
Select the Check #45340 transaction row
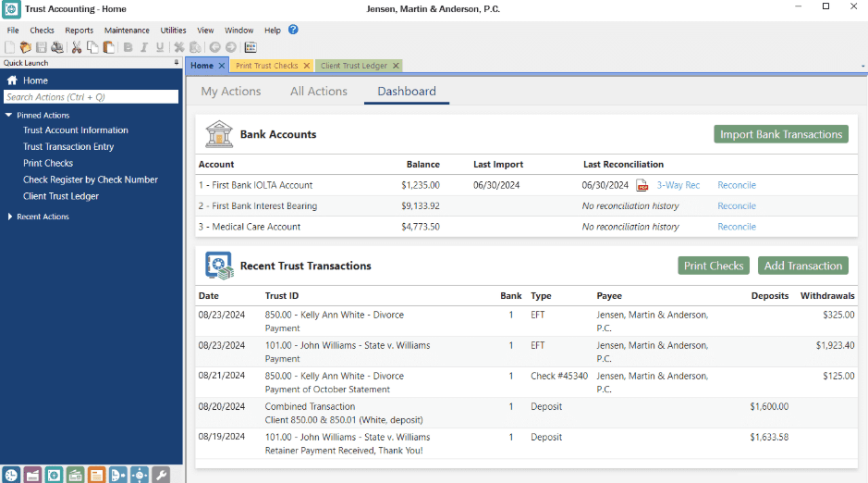[526, 382]
